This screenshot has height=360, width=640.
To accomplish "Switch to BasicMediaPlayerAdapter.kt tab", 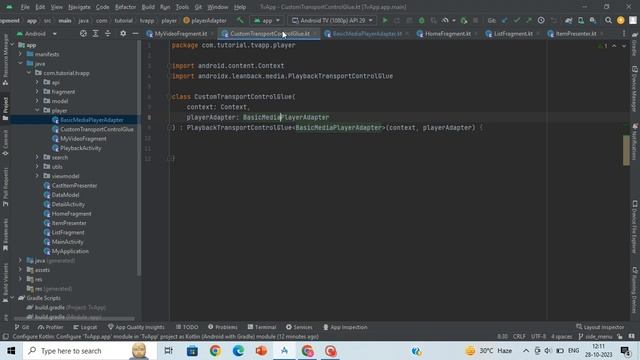I will [367, 34].
